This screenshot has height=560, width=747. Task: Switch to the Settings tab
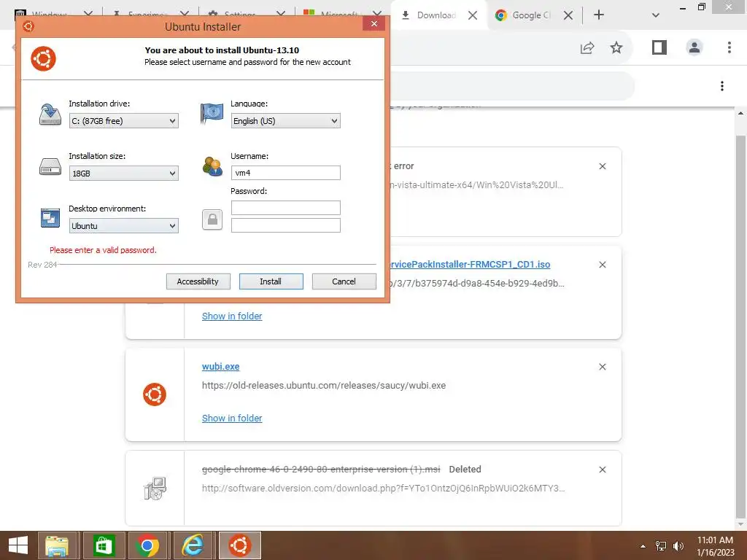(239, 15)
